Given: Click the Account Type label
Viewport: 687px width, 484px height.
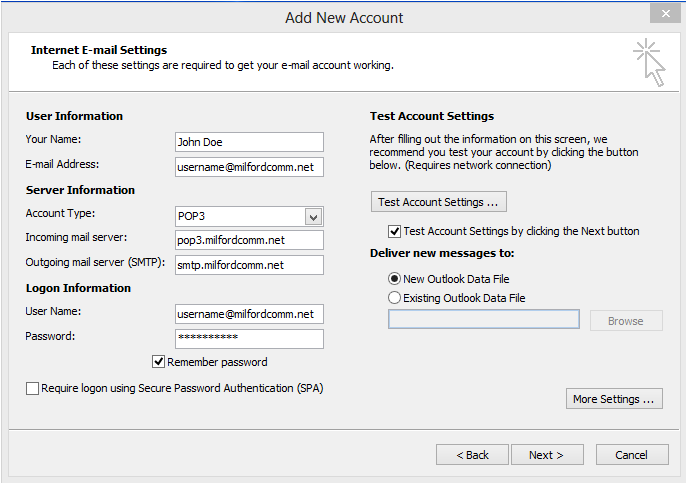Looking at the screenshot, I should click(60, 213).
